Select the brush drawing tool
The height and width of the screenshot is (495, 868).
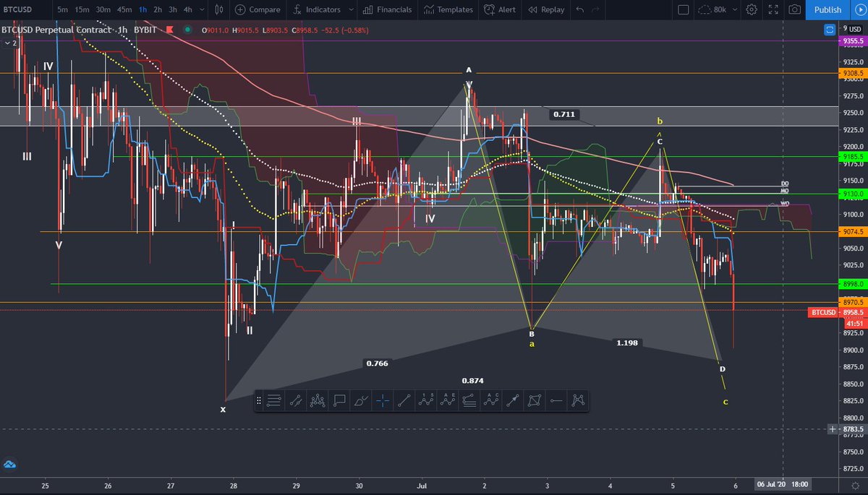point(361,399)
